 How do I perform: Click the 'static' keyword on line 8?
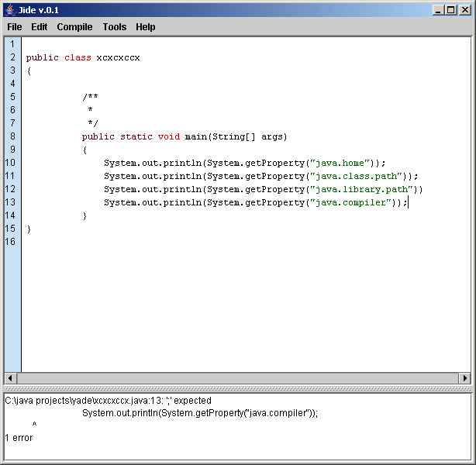[x=136, y=136]
